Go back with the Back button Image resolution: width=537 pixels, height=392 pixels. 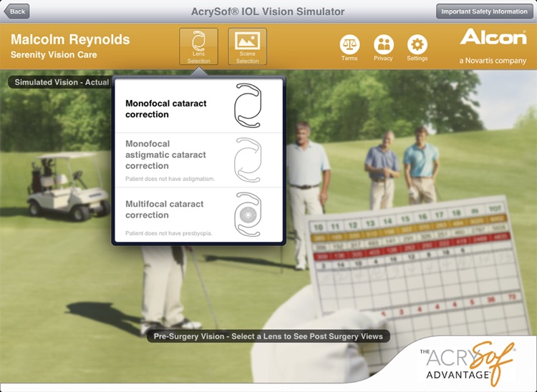point(16,11)
